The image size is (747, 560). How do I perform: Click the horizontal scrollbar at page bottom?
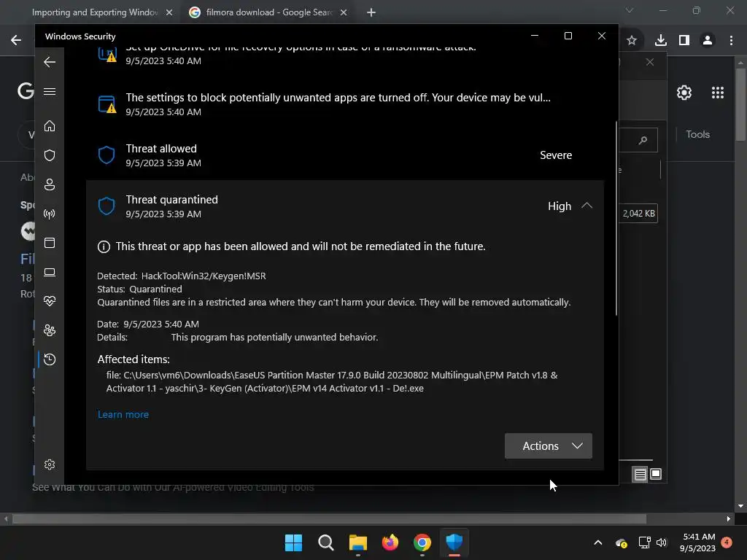(x=329, y=518)
